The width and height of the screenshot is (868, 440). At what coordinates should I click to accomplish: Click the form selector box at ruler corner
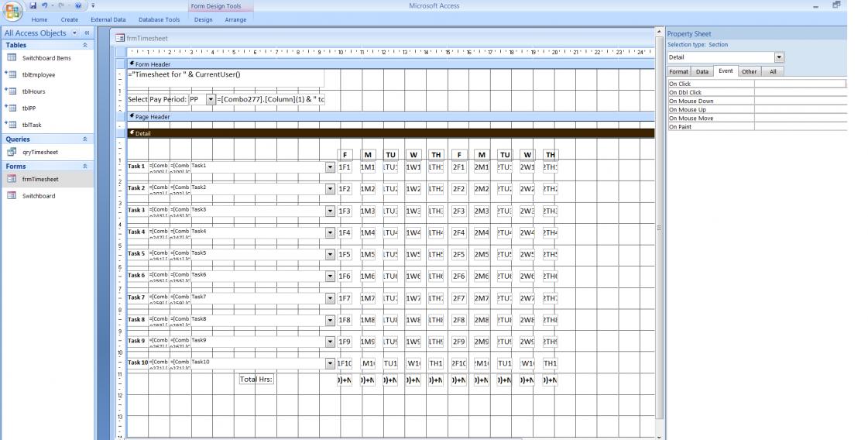click(x=122, y=52)
